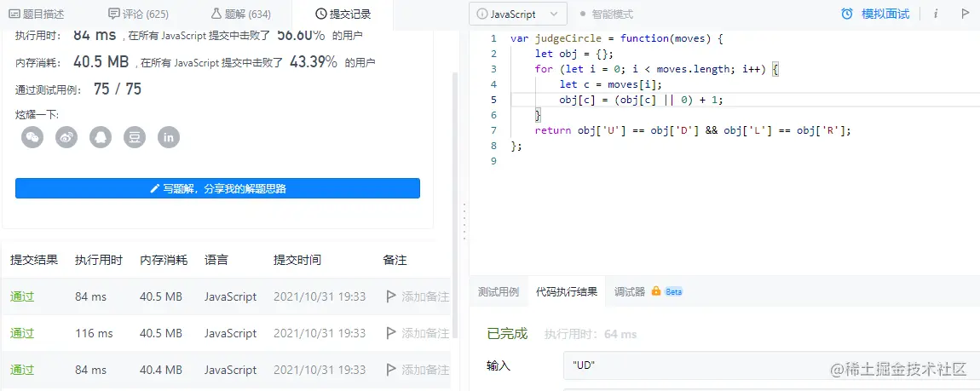Select the 代码执行结果 tab
This screenshot has width=980, height=391.
coord(567,291)
